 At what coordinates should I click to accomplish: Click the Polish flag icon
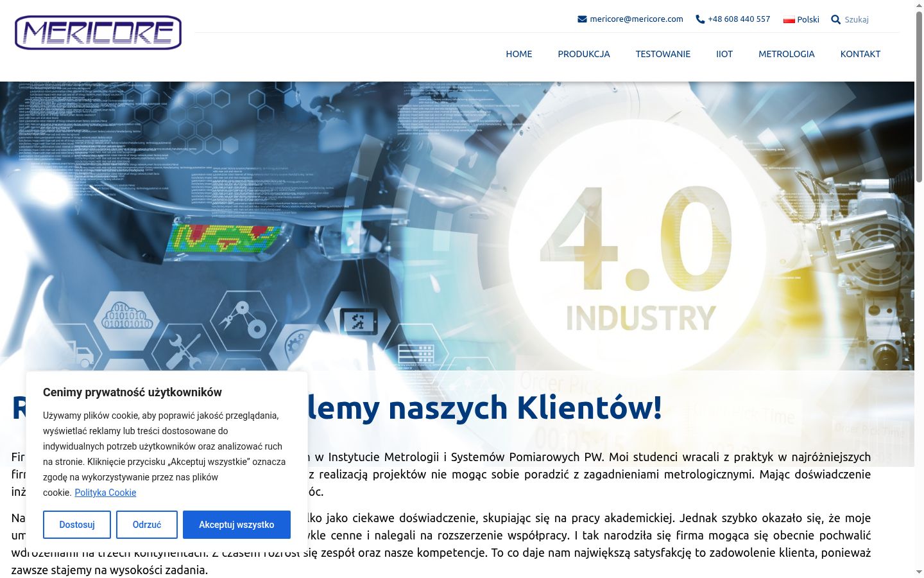tap(789, 20)
